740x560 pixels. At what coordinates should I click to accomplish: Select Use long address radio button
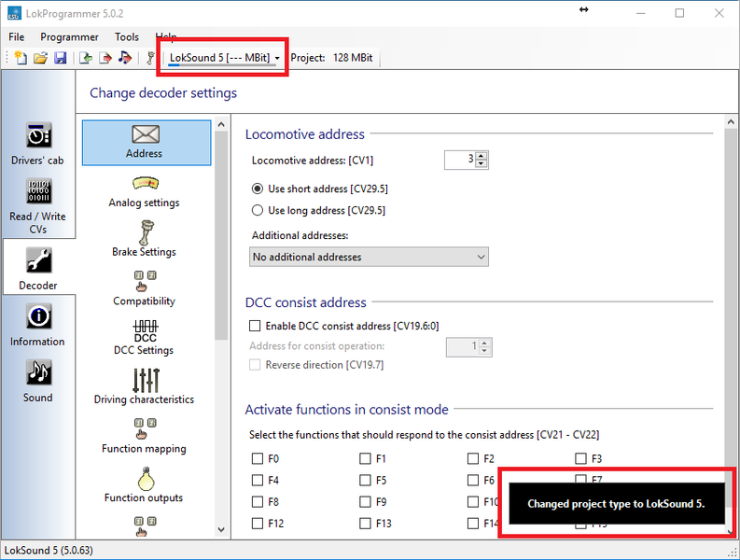(258, 211)
